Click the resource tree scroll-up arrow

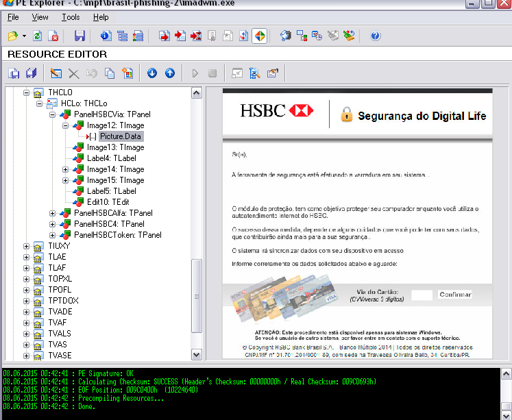coord(197,93)
